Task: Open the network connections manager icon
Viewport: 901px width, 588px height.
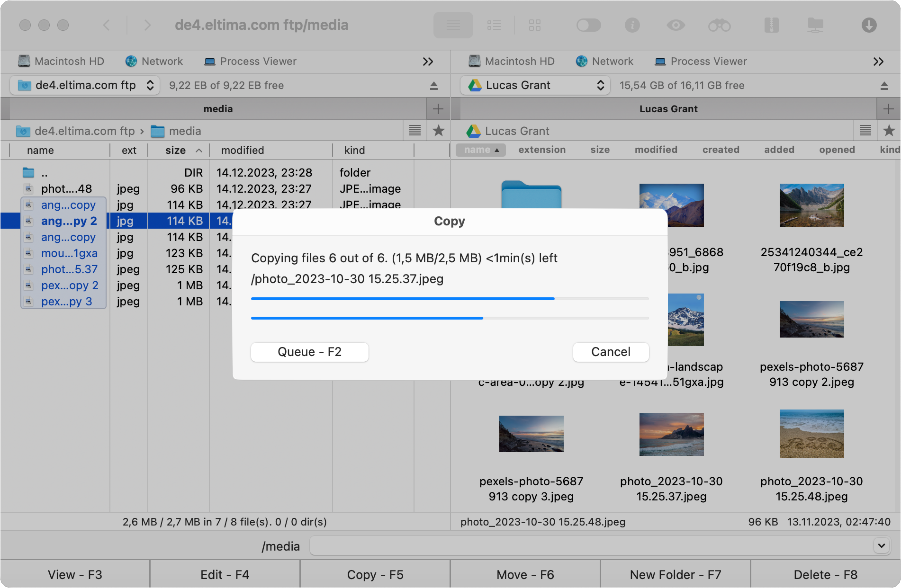Action: (816, 25)
